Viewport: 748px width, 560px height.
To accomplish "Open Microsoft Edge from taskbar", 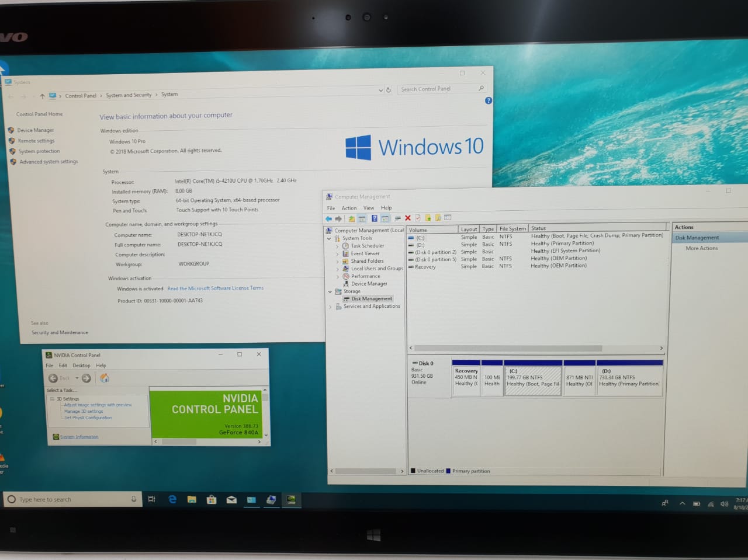I will point(172,499).
